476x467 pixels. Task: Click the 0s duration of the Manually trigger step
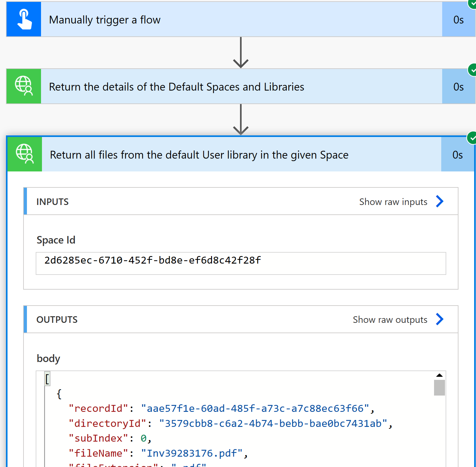458,20
